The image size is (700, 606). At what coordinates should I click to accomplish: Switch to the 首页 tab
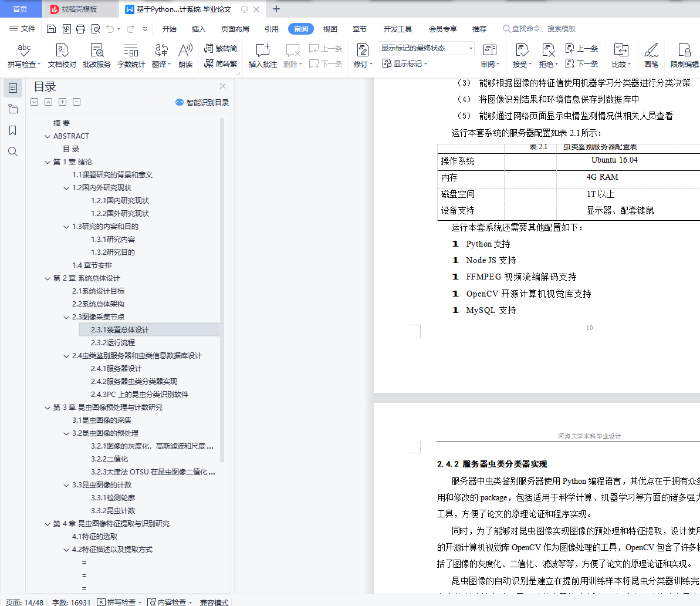pyautogui.click(x=20, y=9)
